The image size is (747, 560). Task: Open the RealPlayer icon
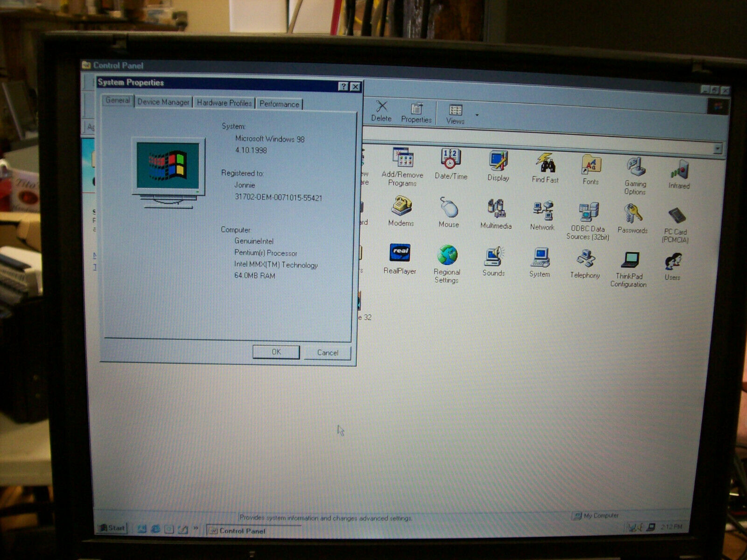(400, 259)
